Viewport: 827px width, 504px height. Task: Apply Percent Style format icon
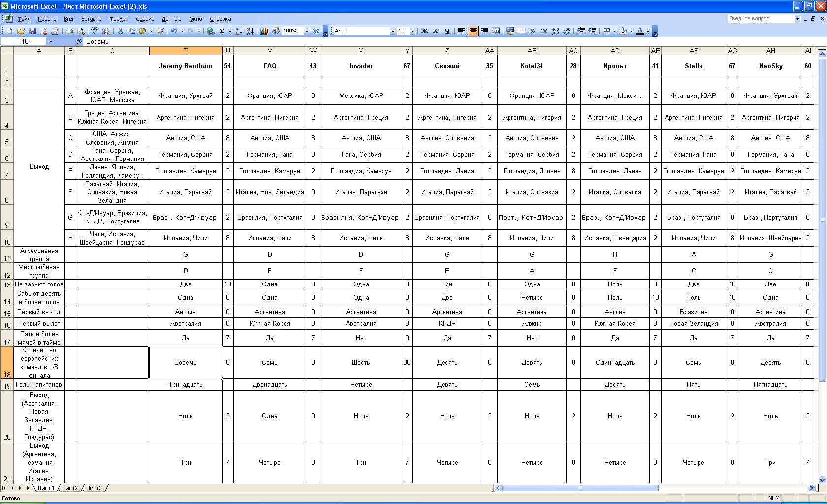(532, 31)
